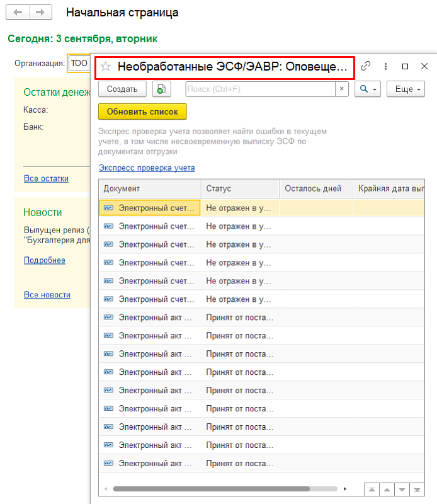Go back using the left arrow

[19, 13]
